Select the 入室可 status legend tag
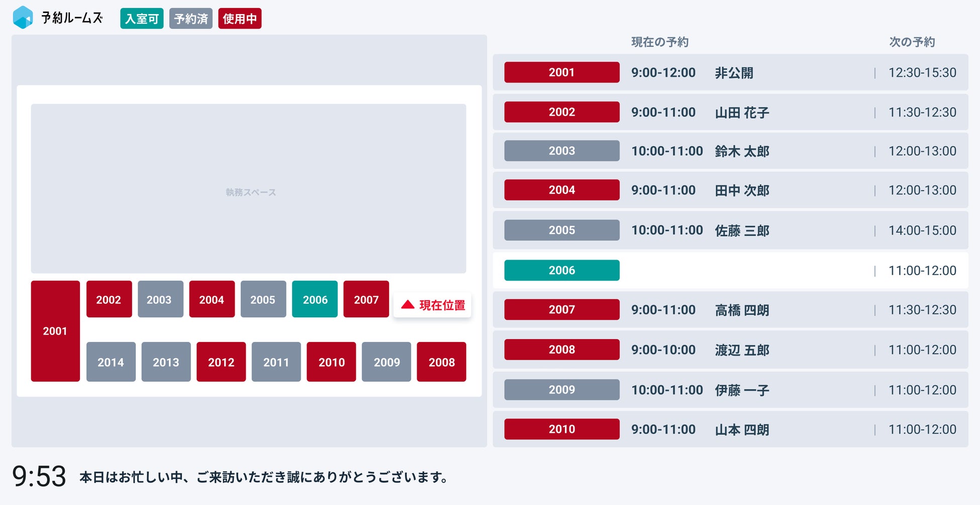Screen dimensions: 980x505 tap(142, 19)
